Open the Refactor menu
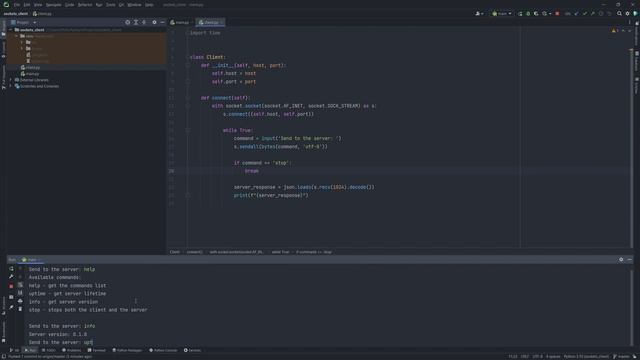Image resolution: width=640 pixels, height=360 pixels. [84, 5]
